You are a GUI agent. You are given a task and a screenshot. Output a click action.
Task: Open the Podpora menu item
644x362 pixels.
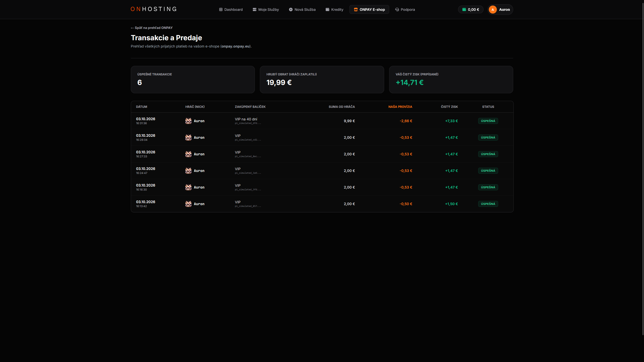coord(405,10)
